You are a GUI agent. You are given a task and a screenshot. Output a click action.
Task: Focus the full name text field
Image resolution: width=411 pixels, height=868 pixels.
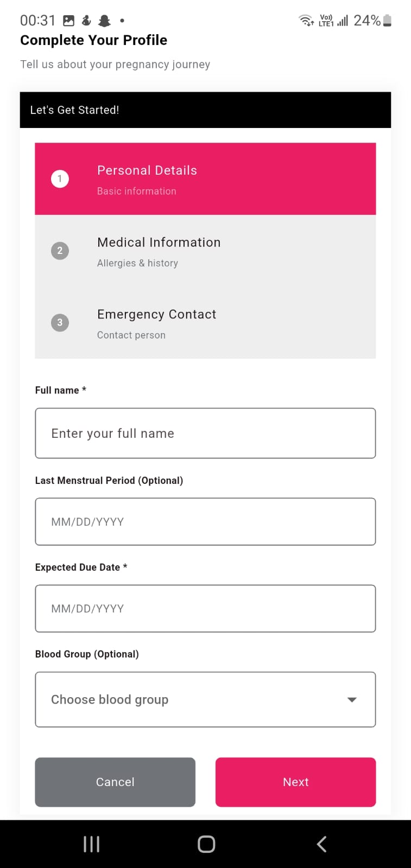(205, 433)
